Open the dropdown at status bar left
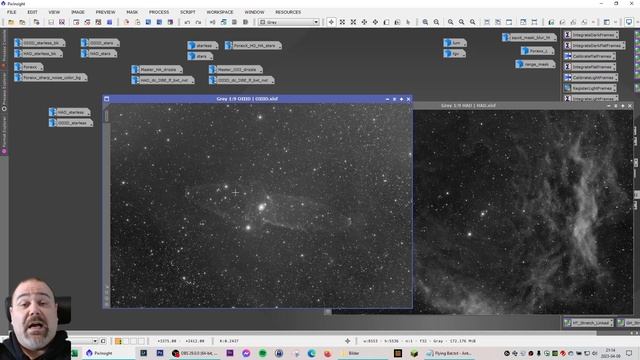The height and width of the screenshot is (360, 640). [x=95, y=341]
